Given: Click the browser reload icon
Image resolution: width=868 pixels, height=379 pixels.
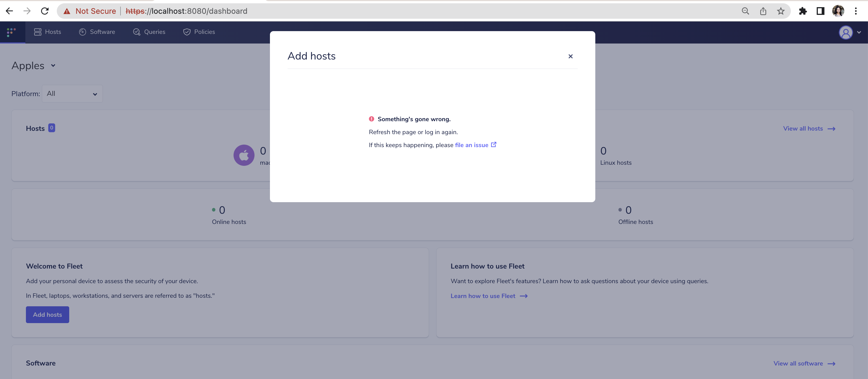Looking at the screenshot, I should click(45, 11).
